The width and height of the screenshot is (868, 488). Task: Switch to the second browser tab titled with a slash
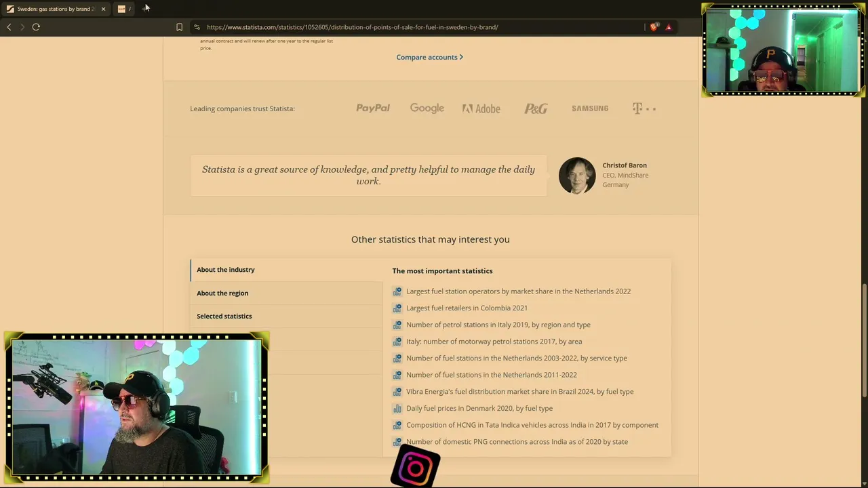coord(124,9)
